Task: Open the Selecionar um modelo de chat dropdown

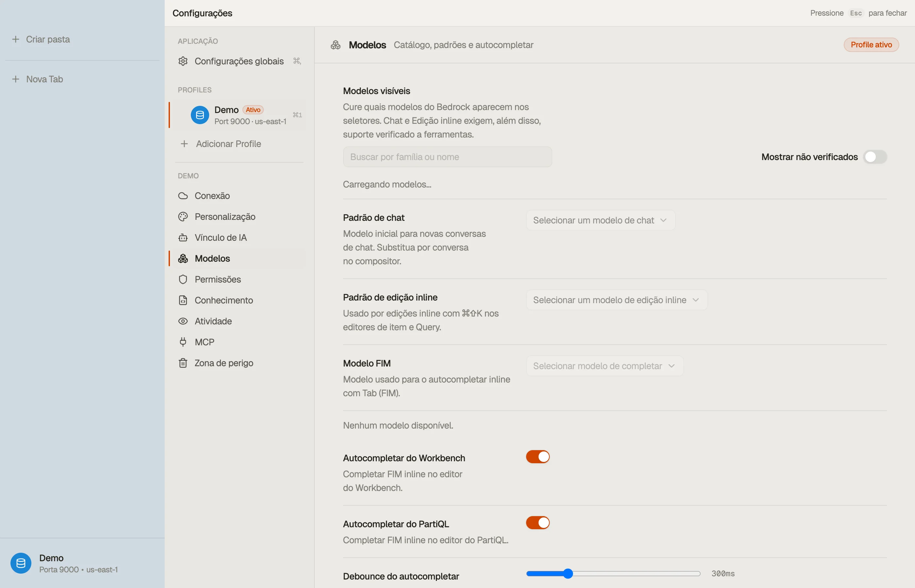Action: [x=600, y=220]
